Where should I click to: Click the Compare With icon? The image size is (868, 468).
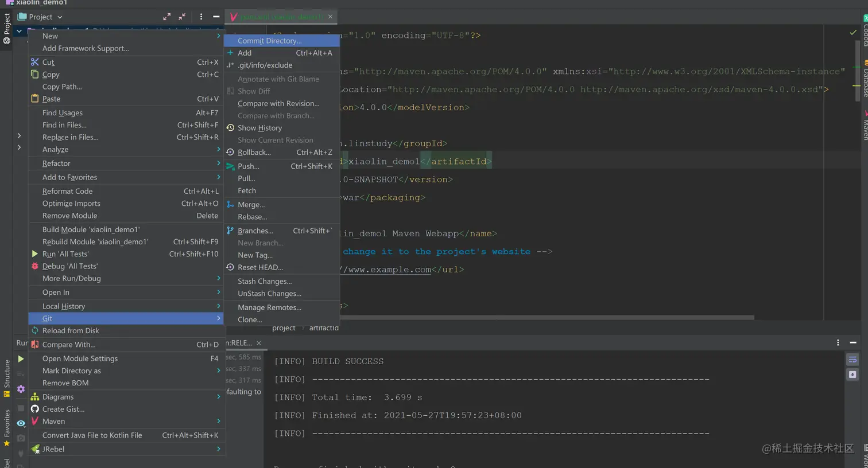[35, 345]
